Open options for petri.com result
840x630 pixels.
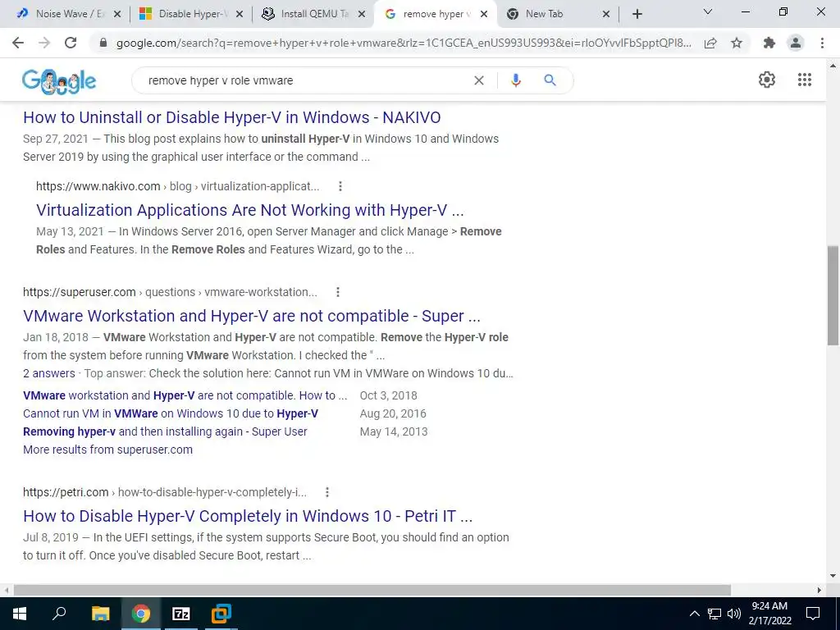coord(326,492)
